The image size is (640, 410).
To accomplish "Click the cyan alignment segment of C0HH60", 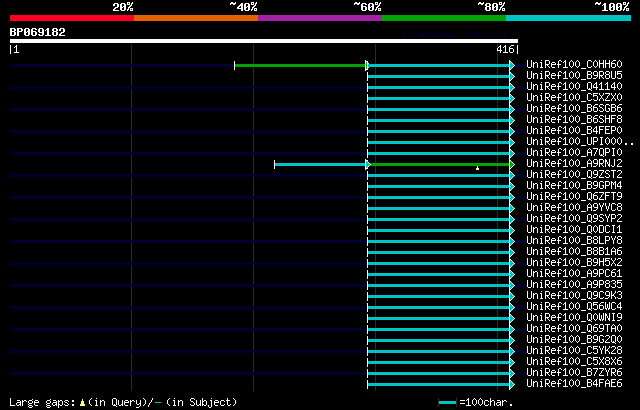I will [439, 65].
